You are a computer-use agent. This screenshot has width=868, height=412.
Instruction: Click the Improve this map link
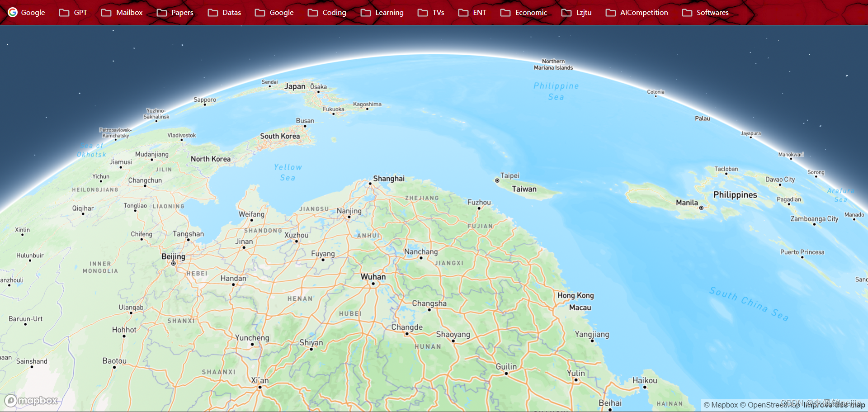click(834, 405)
